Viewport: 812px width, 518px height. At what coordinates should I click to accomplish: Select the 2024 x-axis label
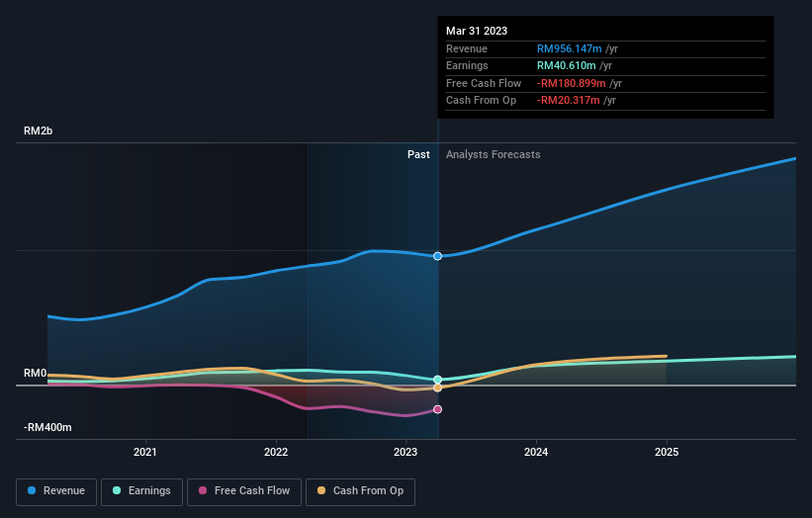click(536, 452)
